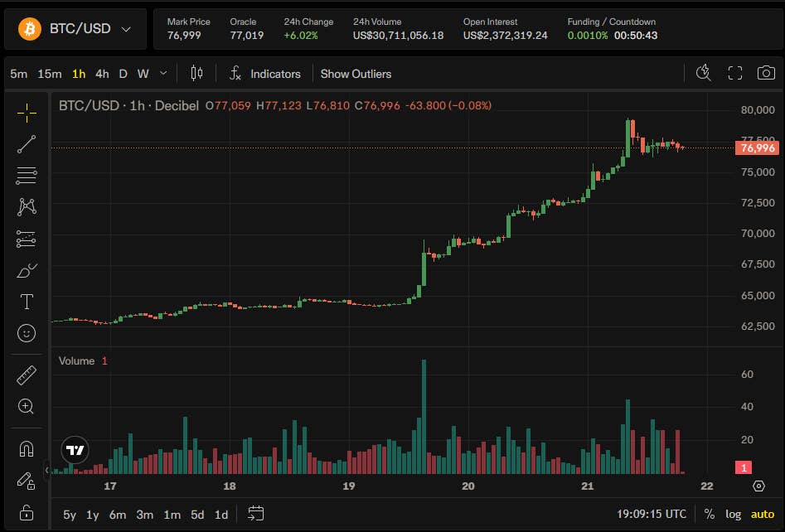The width and height of the screenshot is (785, 532).
Task: Switch to the 5m interval
Action: tap(18, 74)
